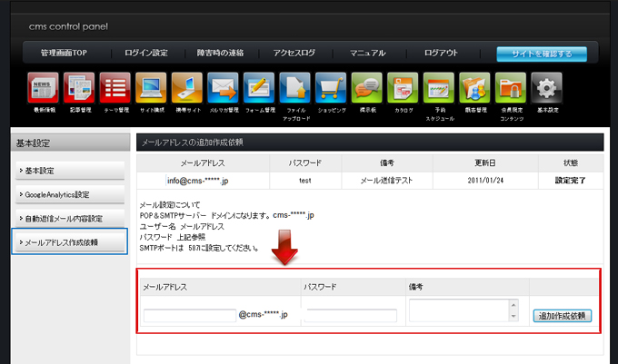The image size is (618, 364).
Task: Click the 基本設定 gear icon
Action: click(x=545, y=88)
